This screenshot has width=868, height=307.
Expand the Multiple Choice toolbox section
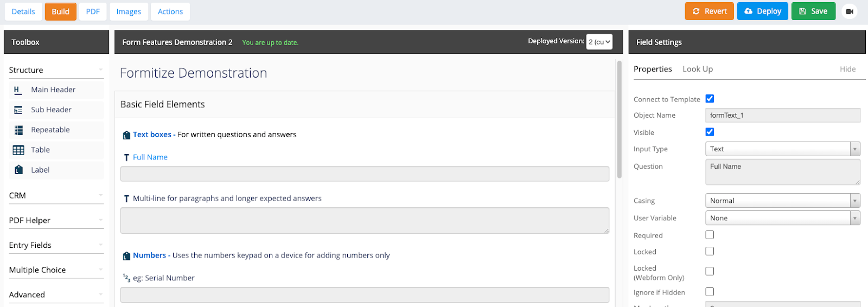point(56,270)
